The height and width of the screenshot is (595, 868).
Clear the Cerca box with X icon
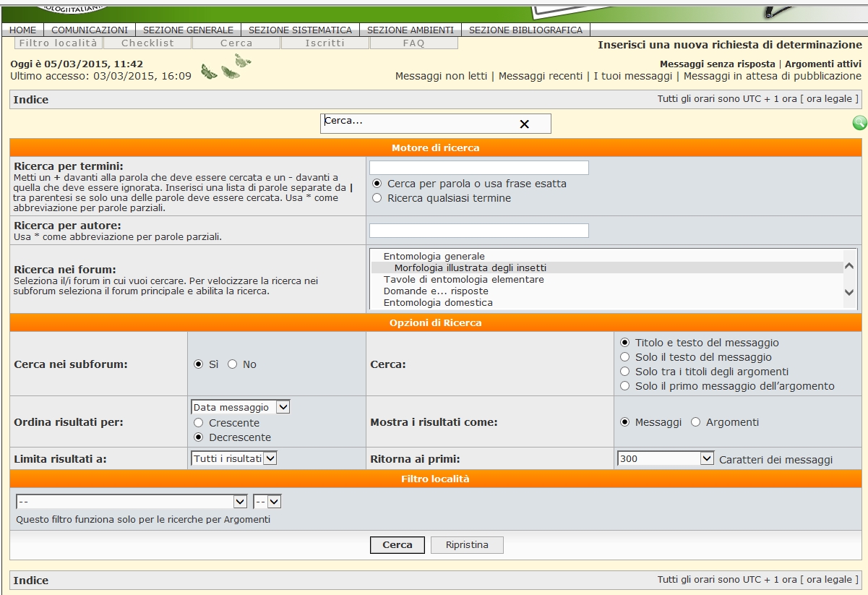click(525, 124)
